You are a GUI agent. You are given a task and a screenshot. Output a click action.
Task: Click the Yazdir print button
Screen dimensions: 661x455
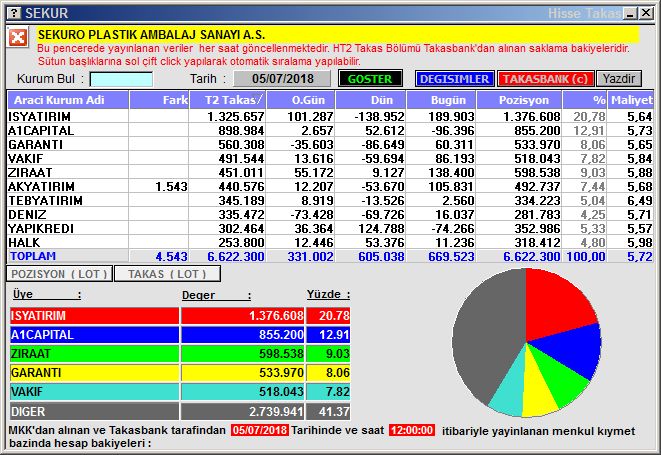tap(621, 78)
